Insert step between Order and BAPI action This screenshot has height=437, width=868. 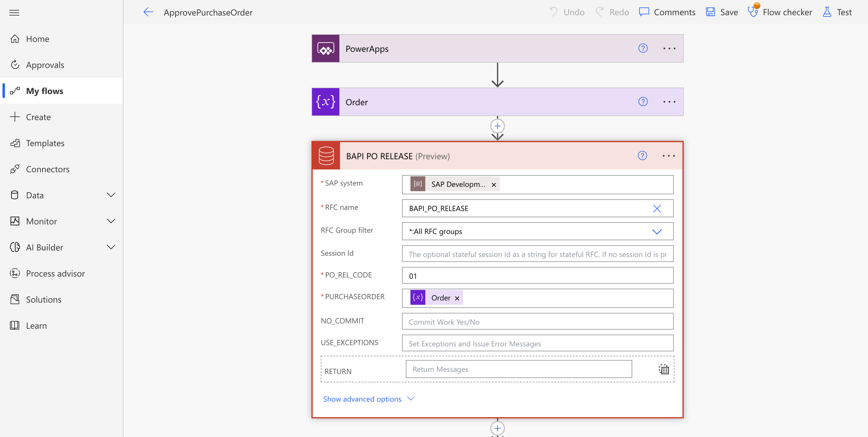point(497,126)
